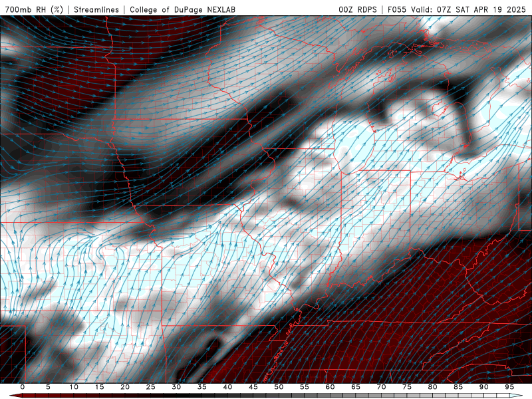Image resolution: width=532 pixels, height=399 pixels.
Task: Click the '20' label on the legend
Action: point(125,387)
